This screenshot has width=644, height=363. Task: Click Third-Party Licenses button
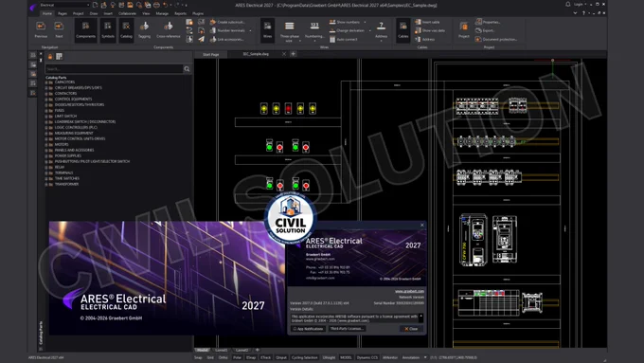tap(347, 329)
